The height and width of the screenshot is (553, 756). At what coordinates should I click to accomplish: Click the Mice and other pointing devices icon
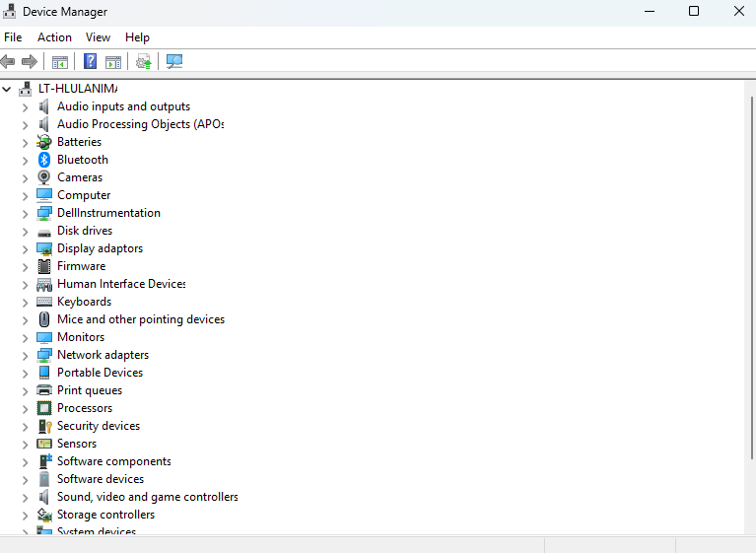(44, 319)
